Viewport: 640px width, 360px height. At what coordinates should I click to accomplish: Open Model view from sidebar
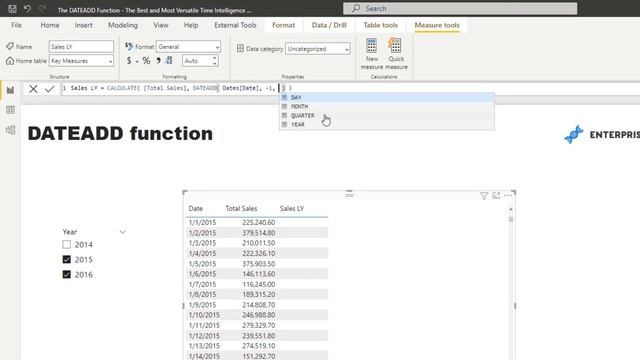(10, 130)
